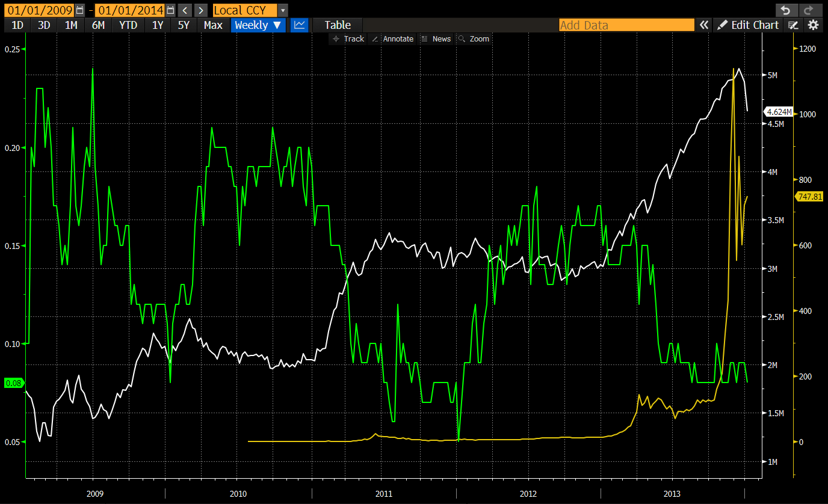Image resolution: width=828 pixels, height=504 pixels.
Task: Switch to Table view
Action: [337, 25]
